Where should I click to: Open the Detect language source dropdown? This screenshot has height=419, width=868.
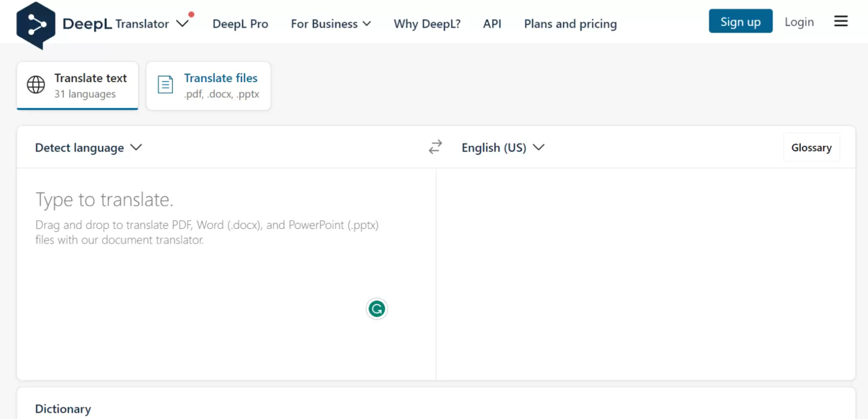click(88, 148)
